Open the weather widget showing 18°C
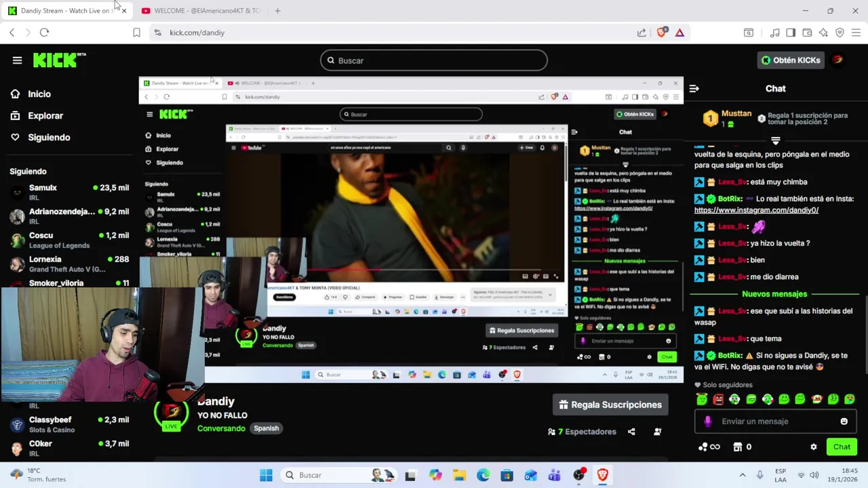 pos(39,474)
